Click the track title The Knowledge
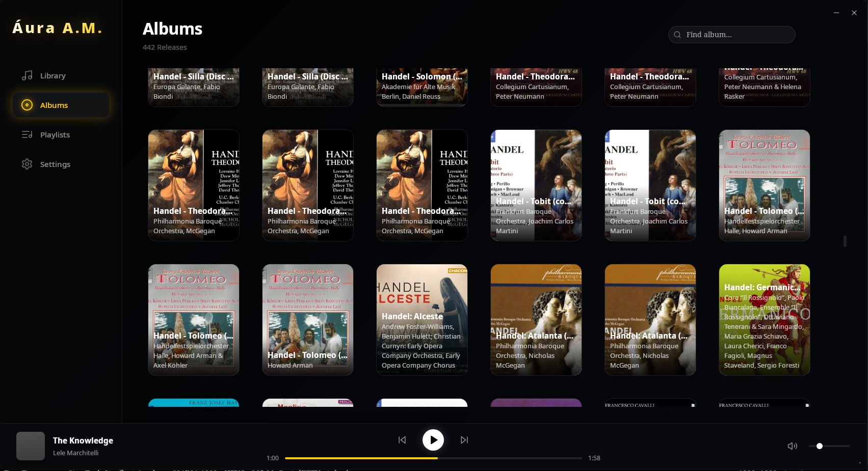 click(83, 440)
